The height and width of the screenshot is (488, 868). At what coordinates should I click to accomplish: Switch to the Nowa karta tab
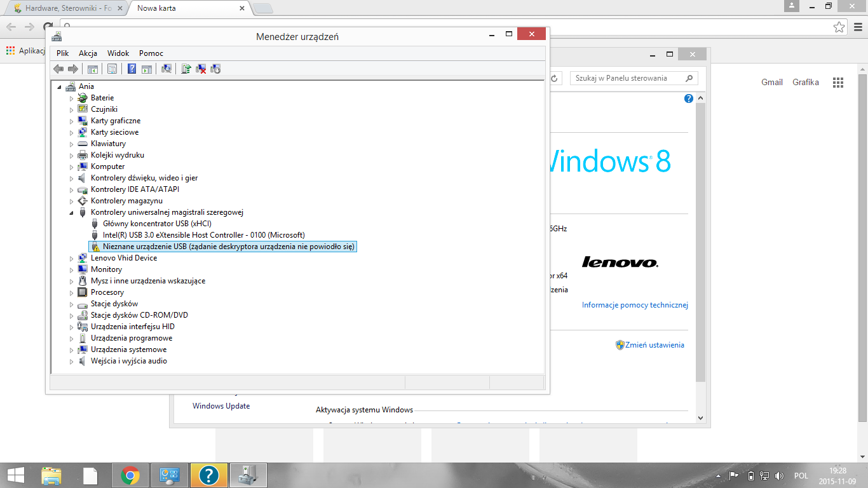click(x=189, y=8)
